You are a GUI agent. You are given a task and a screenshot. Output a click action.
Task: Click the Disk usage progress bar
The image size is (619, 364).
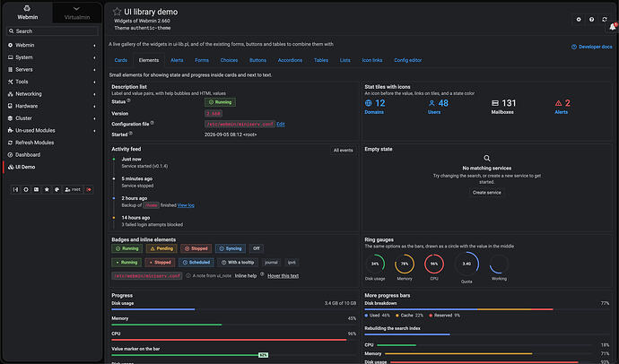pyautogui.click(x=234, y=309)
